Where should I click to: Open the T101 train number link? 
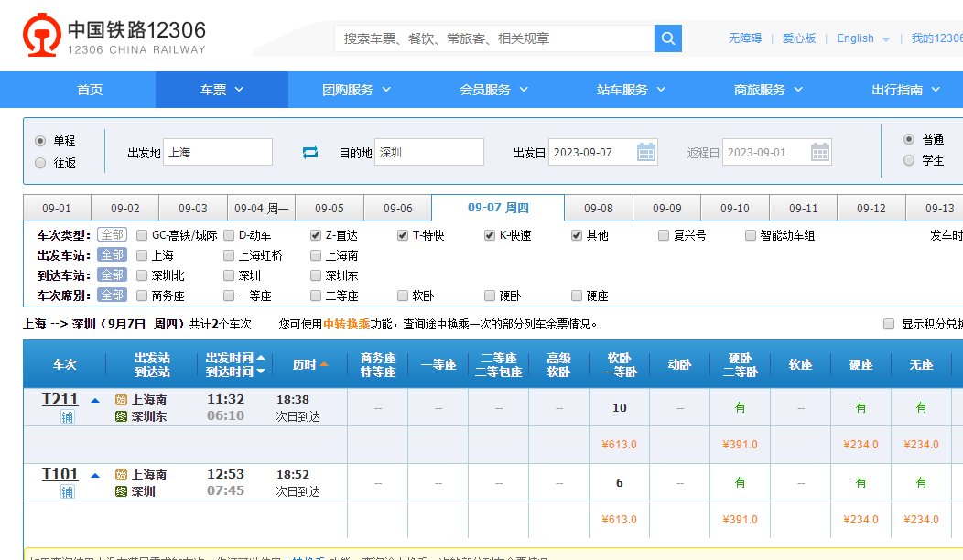click(x=60, y=475)
